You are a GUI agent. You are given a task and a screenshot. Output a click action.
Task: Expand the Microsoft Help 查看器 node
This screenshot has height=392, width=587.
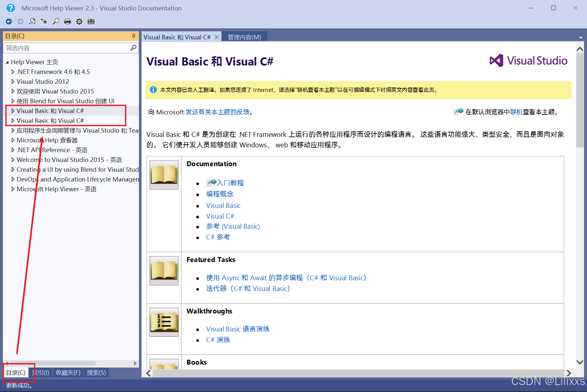(13, 140)
